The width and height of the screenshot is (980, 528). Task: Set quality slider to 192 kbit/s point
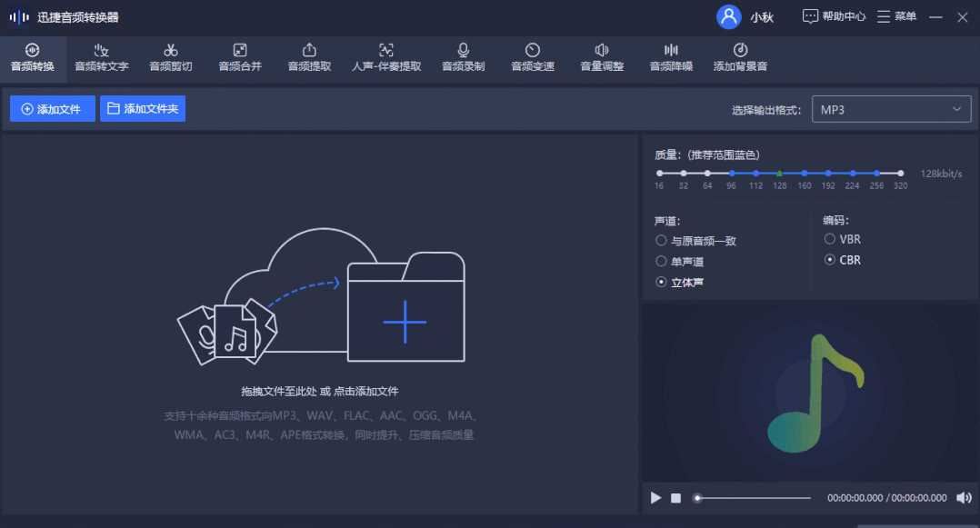(828, 173)
